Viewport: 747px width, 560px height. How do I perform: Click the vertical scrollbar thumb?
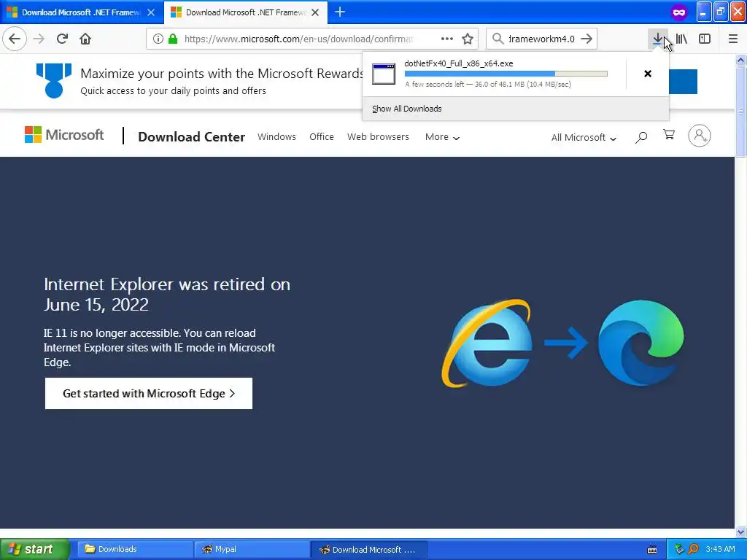[x=740, y=111]
